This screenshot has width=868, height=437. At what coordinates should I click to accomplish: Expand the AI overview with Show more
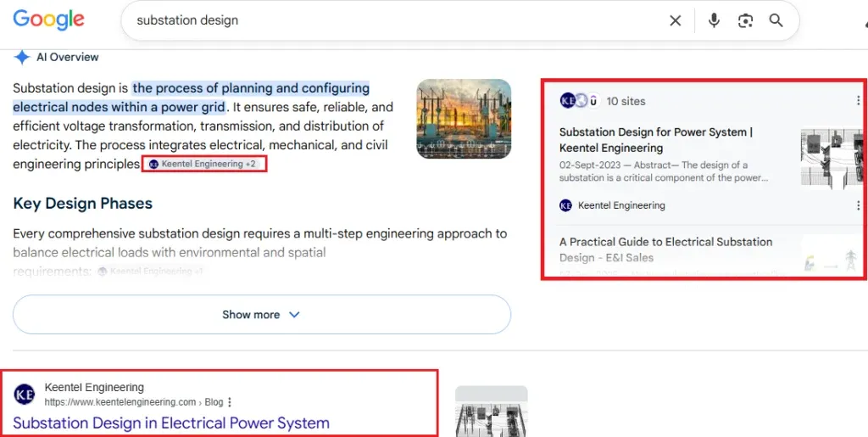[x=262, y=315]
